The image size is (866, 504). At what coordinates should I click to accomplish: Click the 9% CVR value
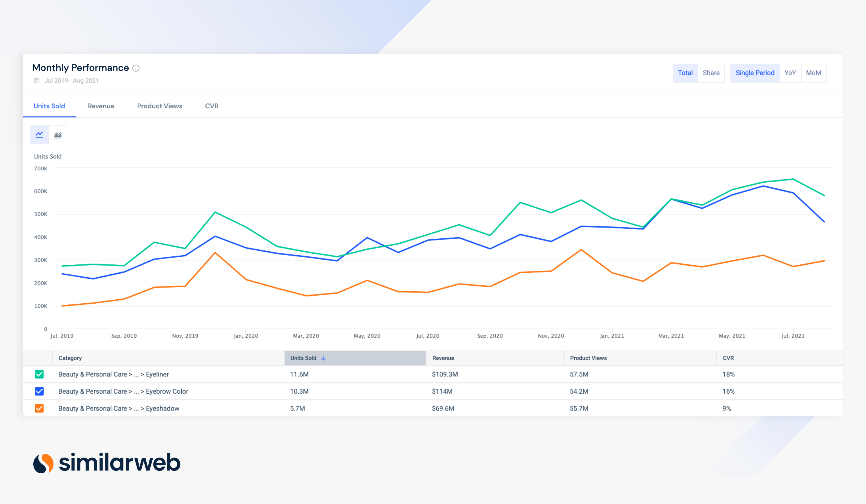pos(727,408)
